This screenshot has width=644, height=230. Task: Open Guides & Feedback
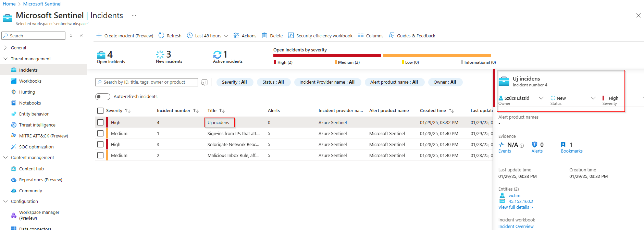[x=412, y=36]
